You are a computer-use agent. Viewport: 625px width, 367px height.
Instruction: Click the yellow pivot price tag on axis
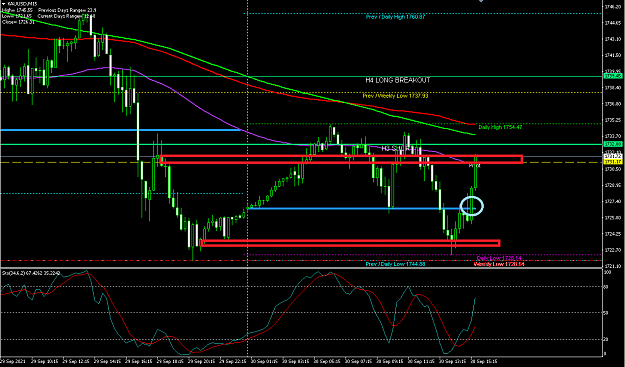coord(613,163)
